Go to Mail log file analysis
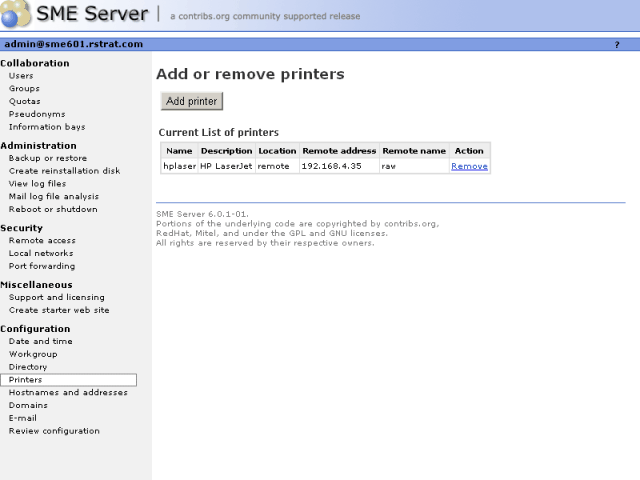The width and height of the screenshot is (640, 480). [x=54, y=196]
